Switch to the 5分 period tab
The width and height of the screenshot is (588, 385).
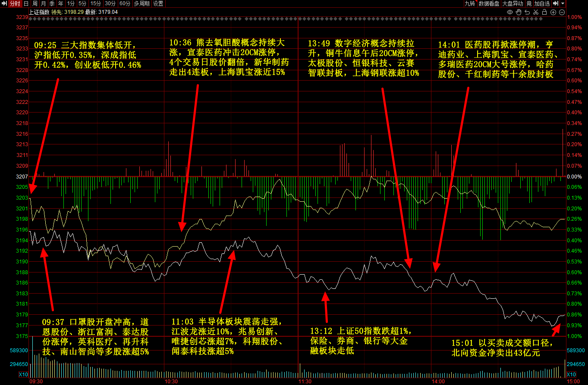point(82,3)
